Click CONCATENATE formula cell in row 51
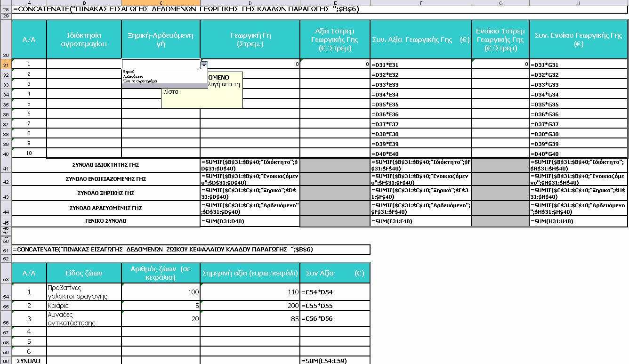The width and height of the screenshot is (629, 364). pyautogui.click(x=191, y=249)
